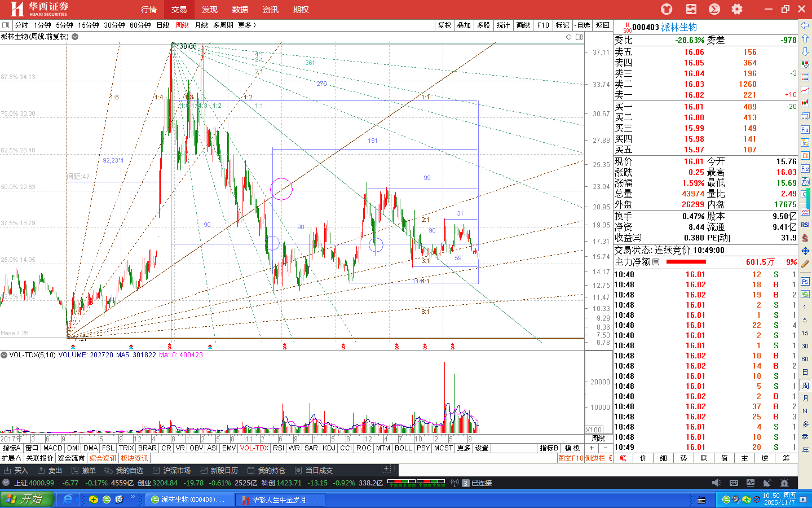This screenshot has height=508, width=812.
Task: Click the 返回 back button
Action: [603, 25]
